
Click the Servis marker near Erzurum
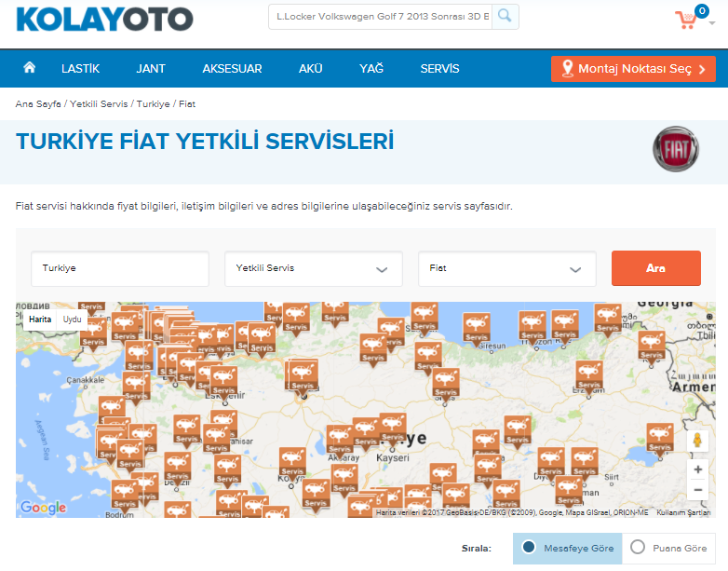point(589,376)
